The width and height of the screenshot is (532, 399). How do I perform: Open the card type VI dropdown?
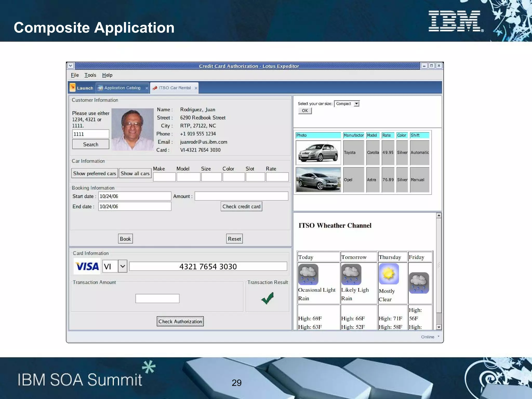click(123, 266)
